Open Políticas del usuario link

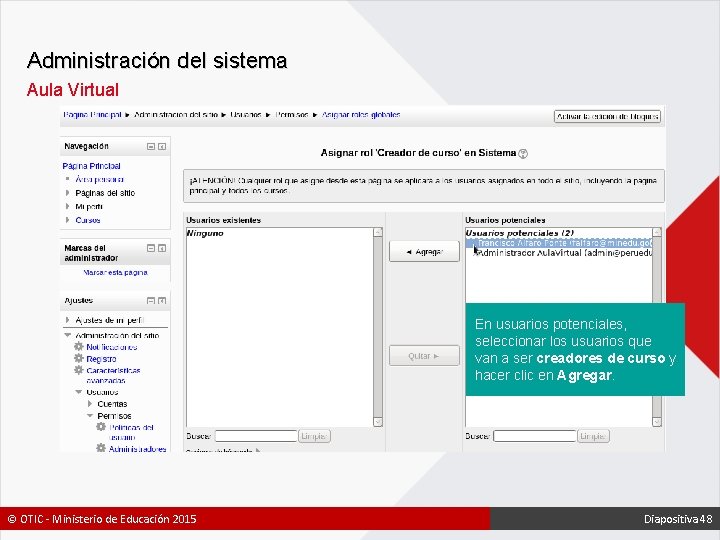[x=131, y=432]
